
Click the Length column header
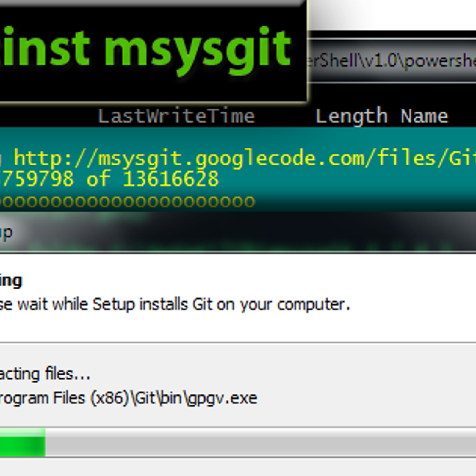[x=352, y=116]
